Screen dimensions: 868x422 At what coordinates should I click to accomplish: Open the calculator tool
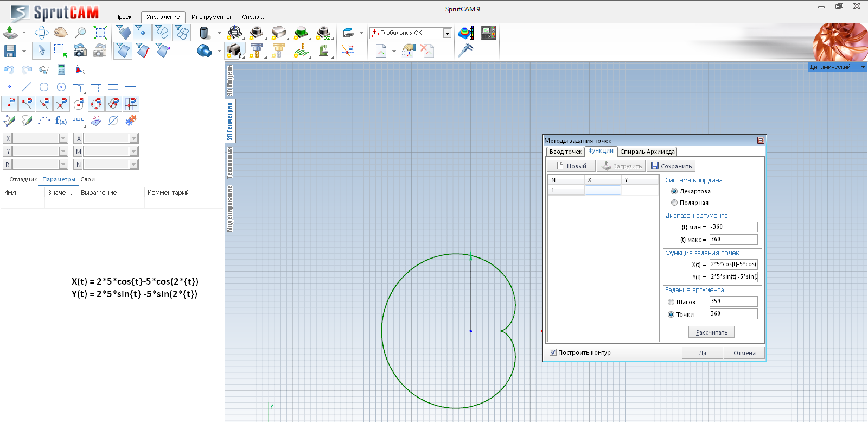(x=61, y=70)
